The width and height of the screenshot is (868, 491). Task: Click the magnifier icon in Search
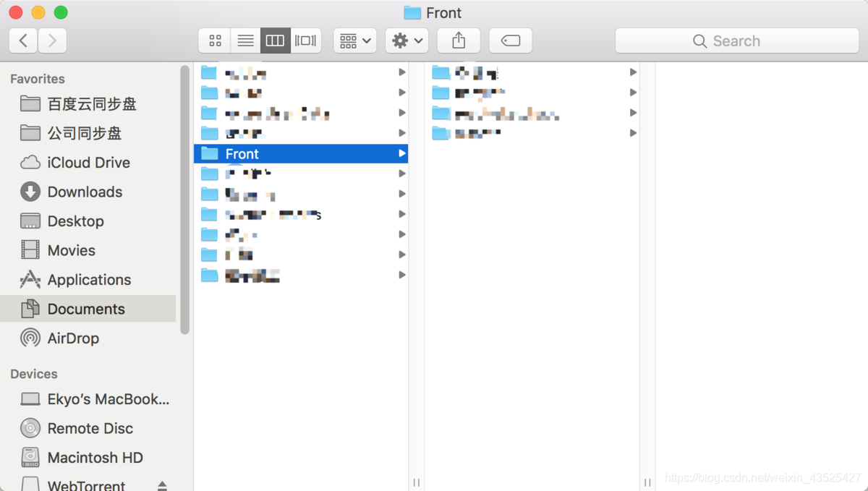pyautogui.click(x=699, y=41)
